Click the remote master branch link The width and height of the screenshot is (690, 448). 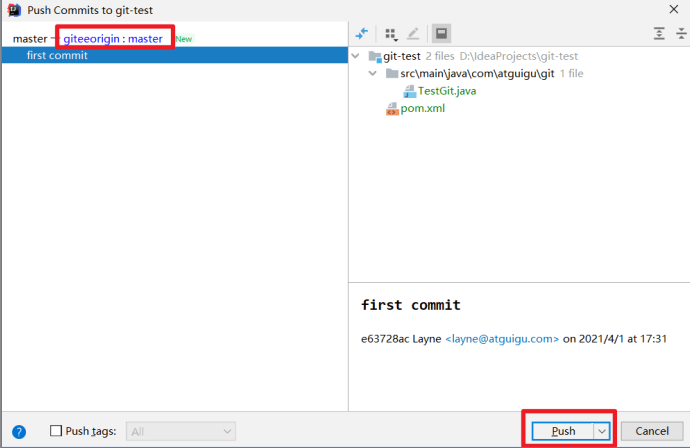click(145, 39)
